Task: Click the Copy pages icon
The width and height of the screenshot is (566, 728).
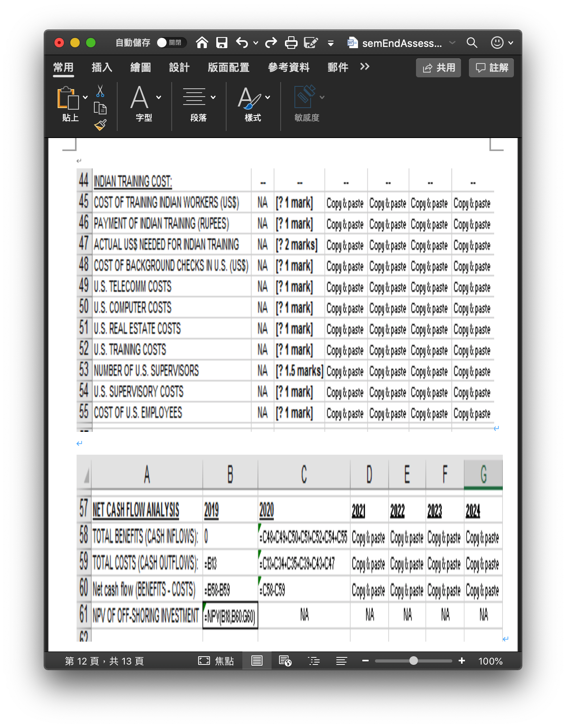Action: pos(100,108)
